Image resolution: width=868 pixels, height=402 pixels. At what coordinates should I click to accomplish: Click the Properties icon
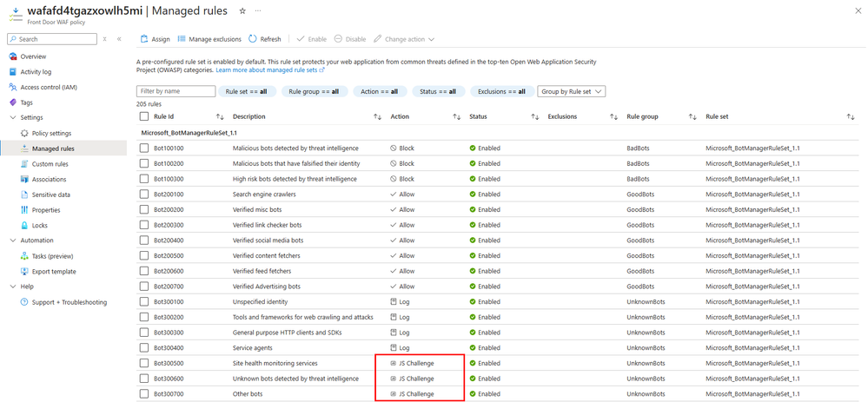pos(24,210)
